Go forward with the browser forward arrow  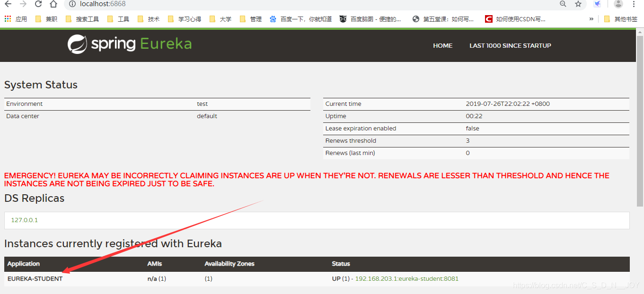click(x=23, y=4)
